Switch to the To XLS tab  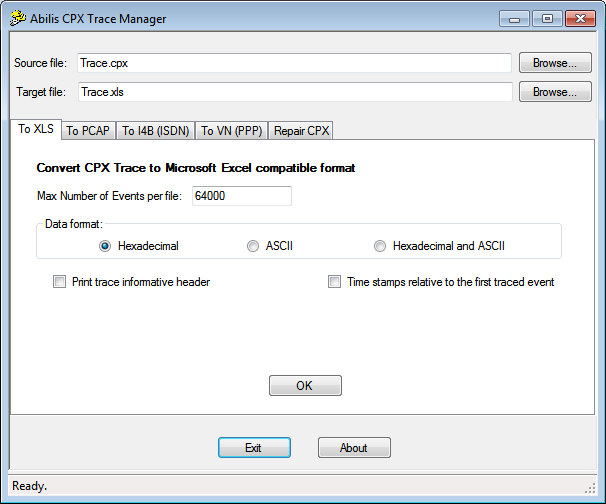pyautogui.click(x=36, y=129)
